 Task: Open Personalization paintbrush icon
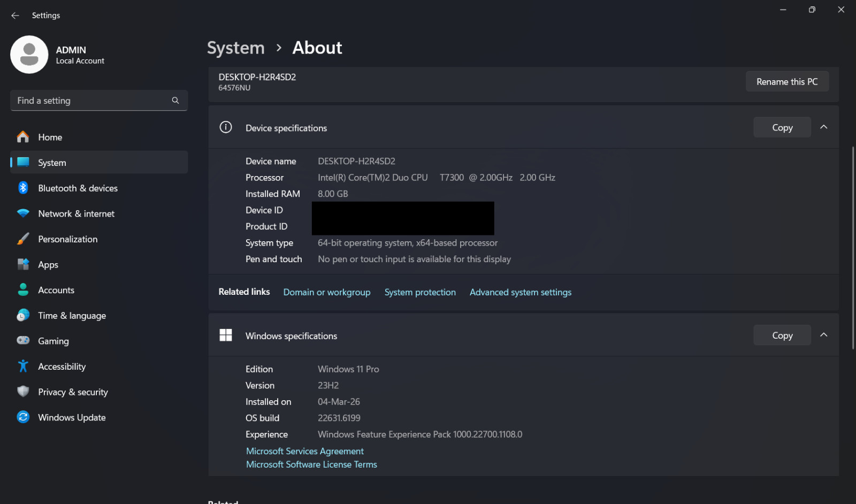pos(23,239)
